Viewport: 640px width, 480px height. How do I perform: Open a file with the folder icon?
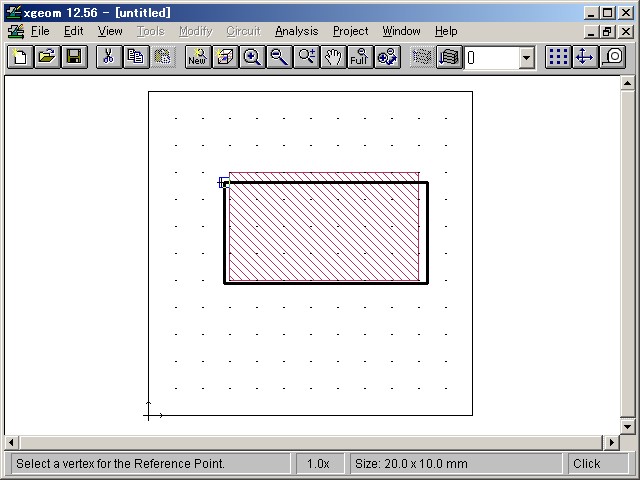pos(47,57)
